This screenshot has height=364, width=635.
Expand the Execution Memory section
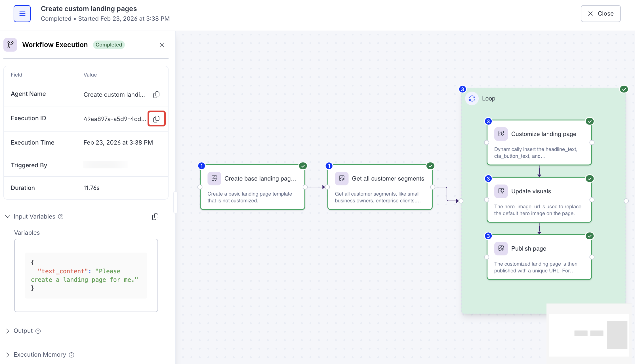click(8, 355)
